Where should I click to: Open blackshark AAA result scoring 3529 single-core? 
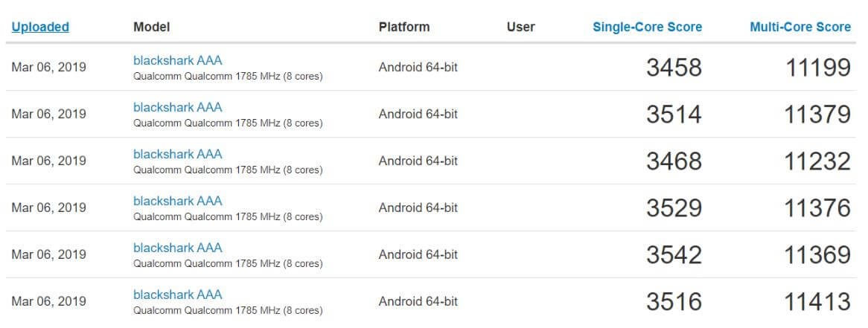(x=178, y=201)
